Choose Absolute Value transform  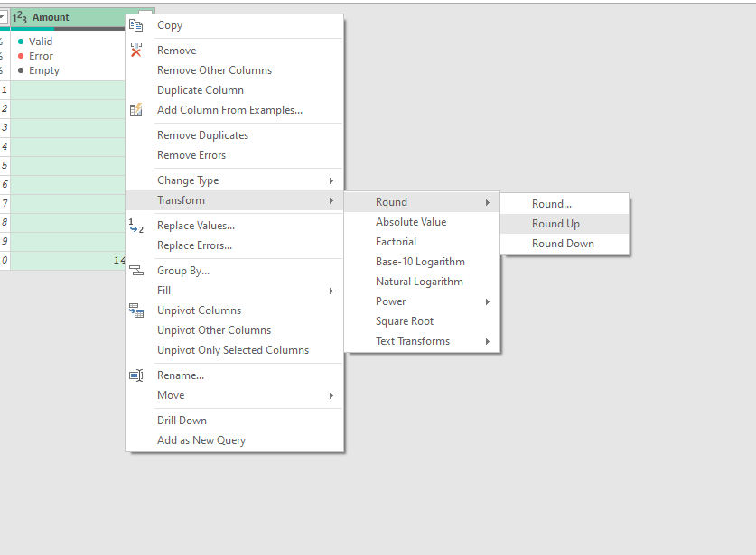point(422,222)
